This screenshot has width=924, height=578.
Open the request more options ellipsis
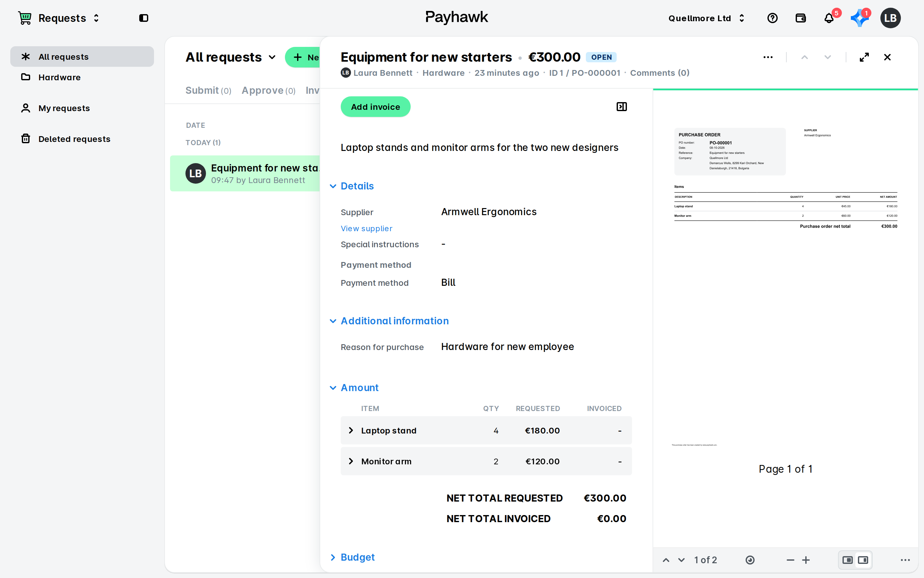(x=768, y=57)
